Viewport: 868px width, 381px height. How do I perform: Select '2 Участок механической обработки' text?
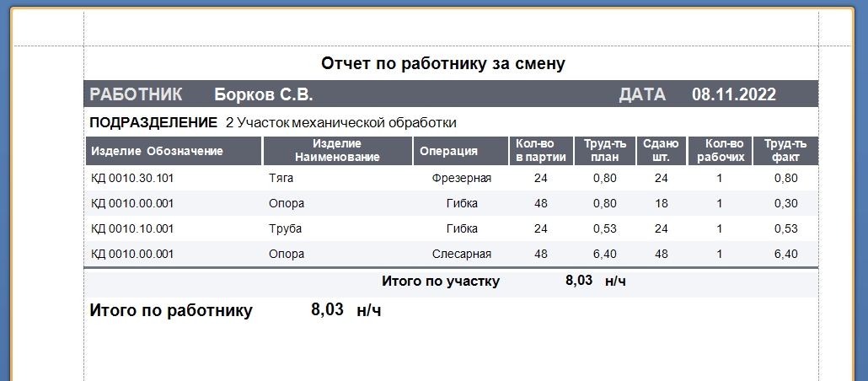[x=341, y=123]
